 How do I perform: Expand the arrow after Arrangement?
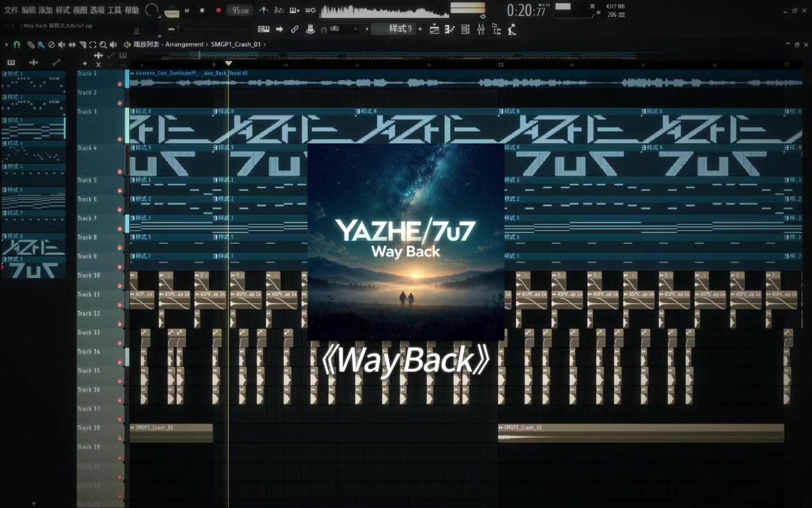pos(207,44)
